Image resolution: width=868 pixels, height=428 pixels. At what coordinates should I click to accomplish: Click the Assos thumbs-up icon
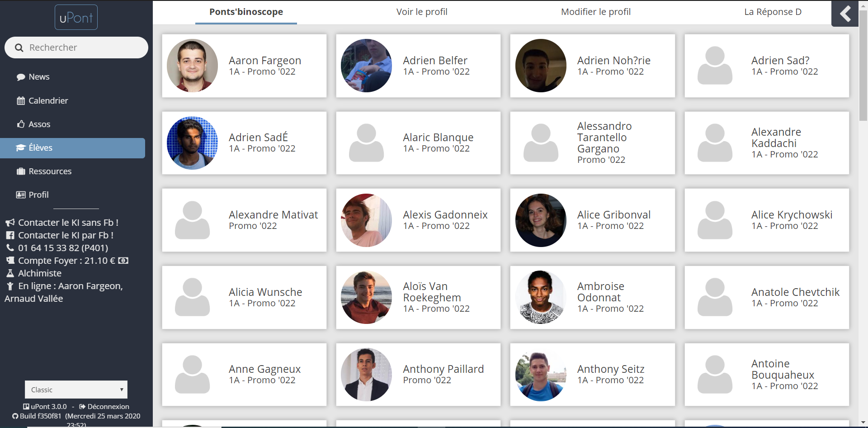point(21,124)
